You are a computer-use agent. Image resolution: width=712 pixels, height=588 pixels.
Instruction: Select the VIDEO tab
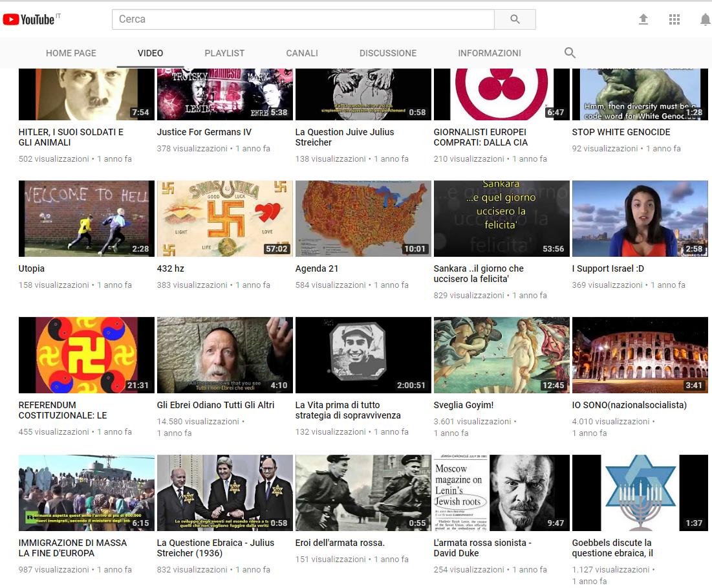150,53
